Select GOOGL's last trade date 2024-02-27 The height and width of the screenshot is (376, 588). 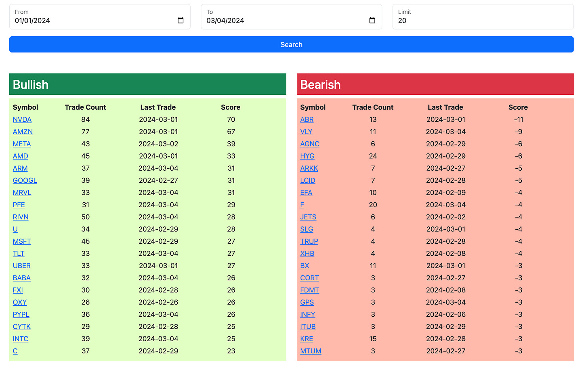coord(158,180)
